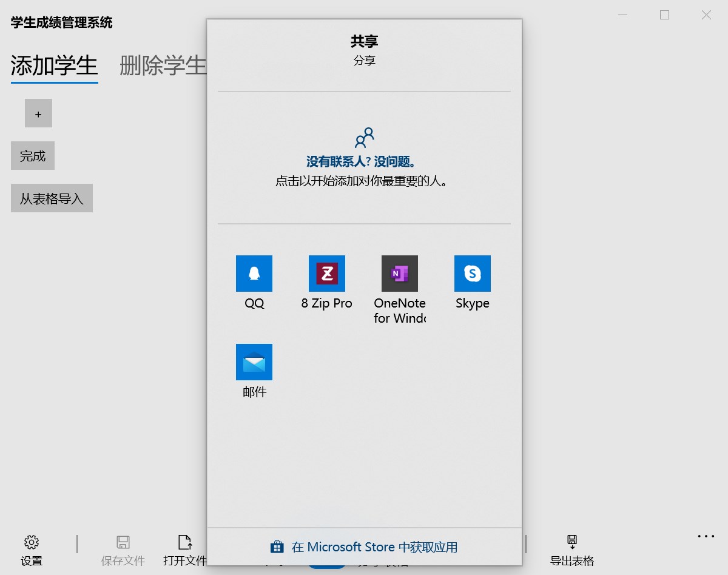
Task: Switch to the 删除学生 tab
Action: tap(163, 66)
